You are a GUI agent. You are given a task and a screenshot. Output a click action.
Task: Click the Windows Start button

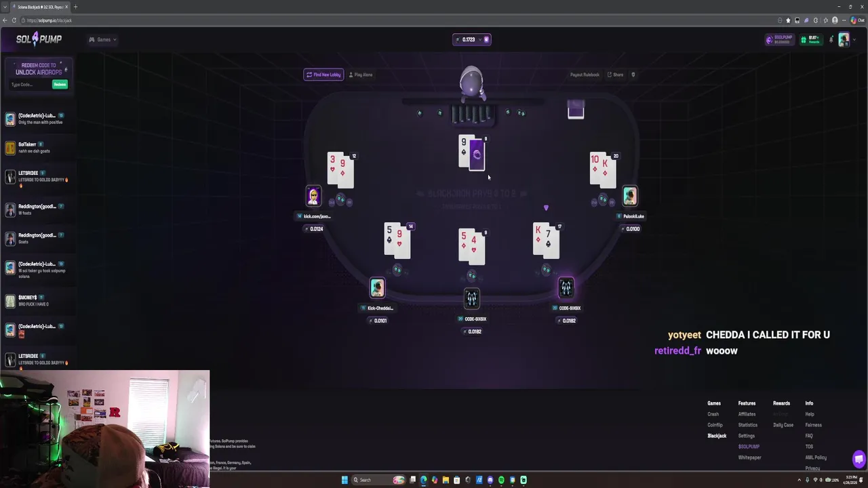tap(344, 480)
